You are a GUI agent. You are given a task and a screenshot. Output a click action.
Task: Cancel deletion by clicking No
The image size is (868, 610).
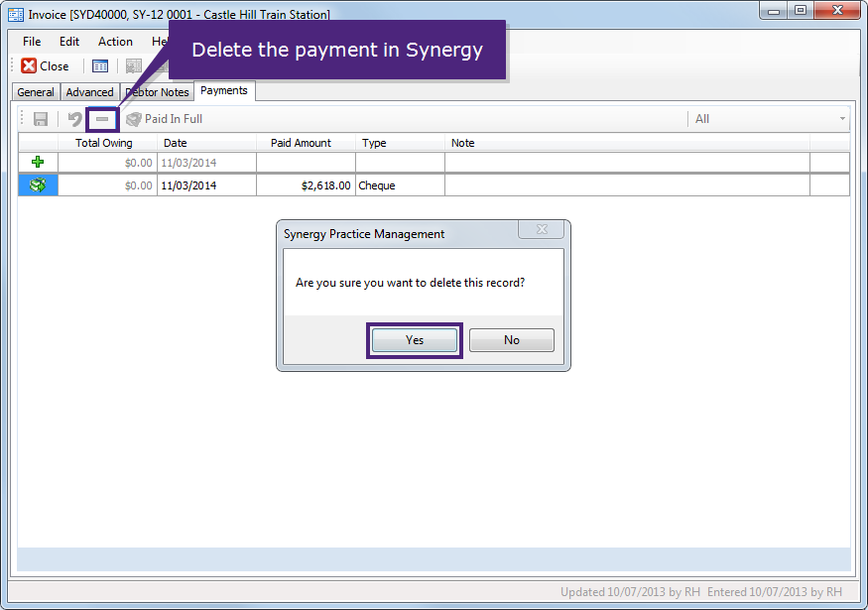coord(511,340)
